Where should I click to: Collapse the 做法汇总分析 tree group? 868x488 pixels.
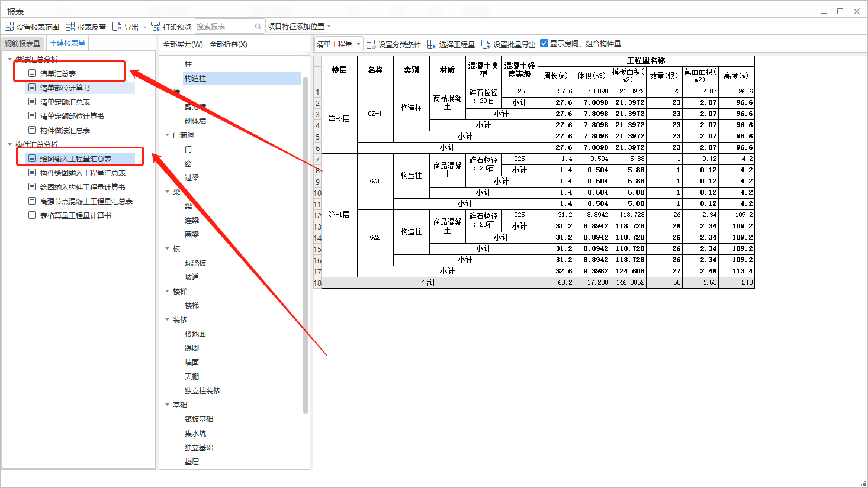click(9, 59)
